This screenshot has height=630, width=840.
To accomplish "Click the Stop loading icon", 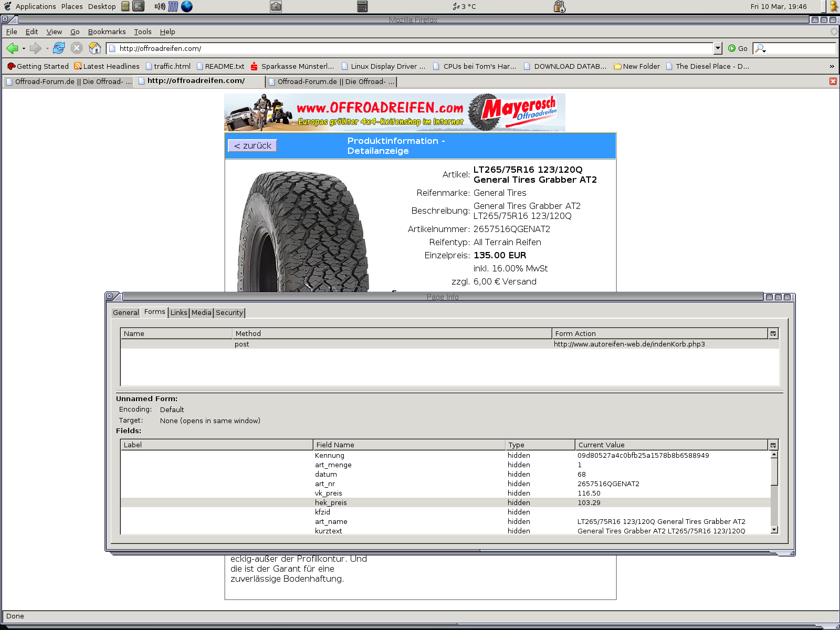I will pyautogui.click(x=77, y=48).
